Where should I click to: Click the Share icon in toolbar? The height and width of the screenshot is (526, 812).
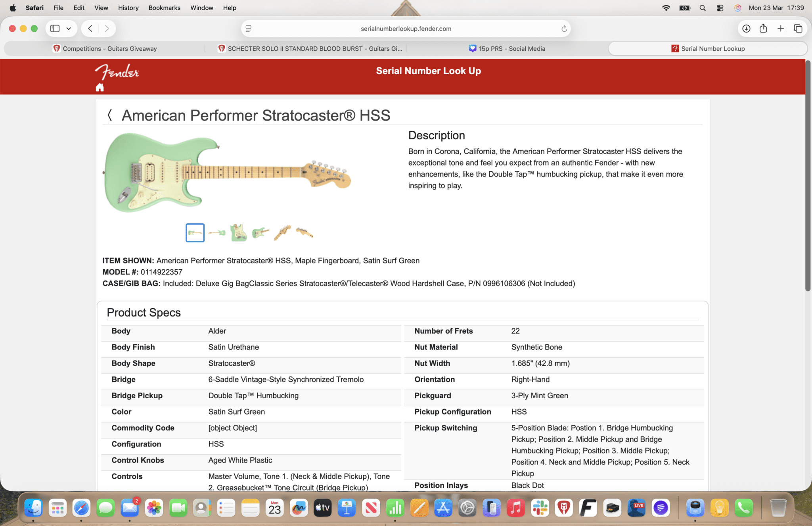(x=763, y=29)
